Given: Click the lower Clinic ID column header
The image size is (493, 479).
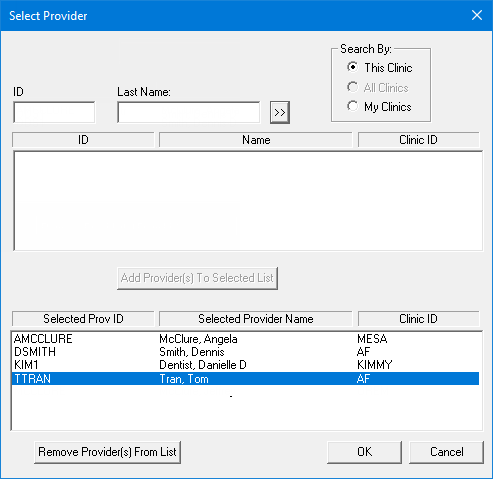Looking at the screenshot, I should [x=419, y=319].
